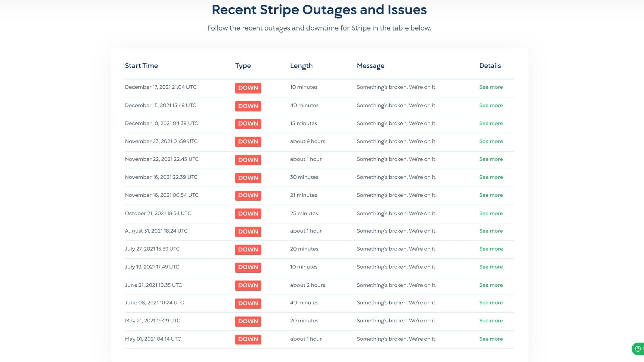
Task: Click '15 minutes' length cell
Action: [304, 123]
